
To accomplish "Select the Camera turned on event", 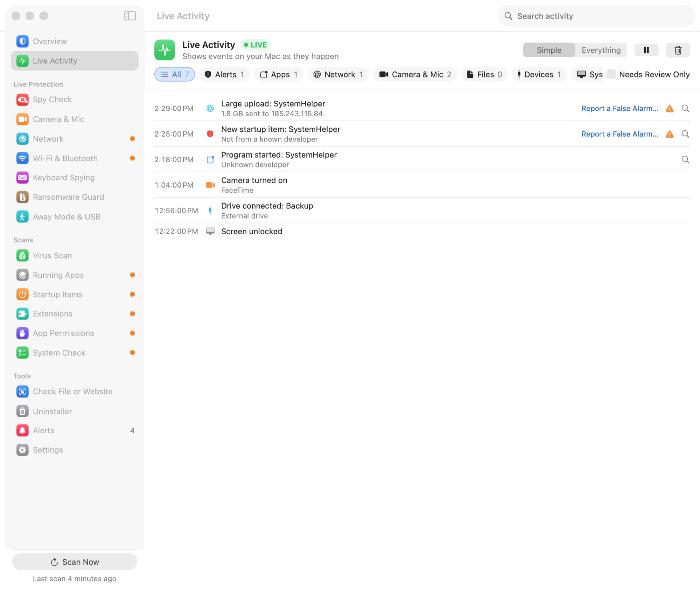I will click(x=422, y=185).
